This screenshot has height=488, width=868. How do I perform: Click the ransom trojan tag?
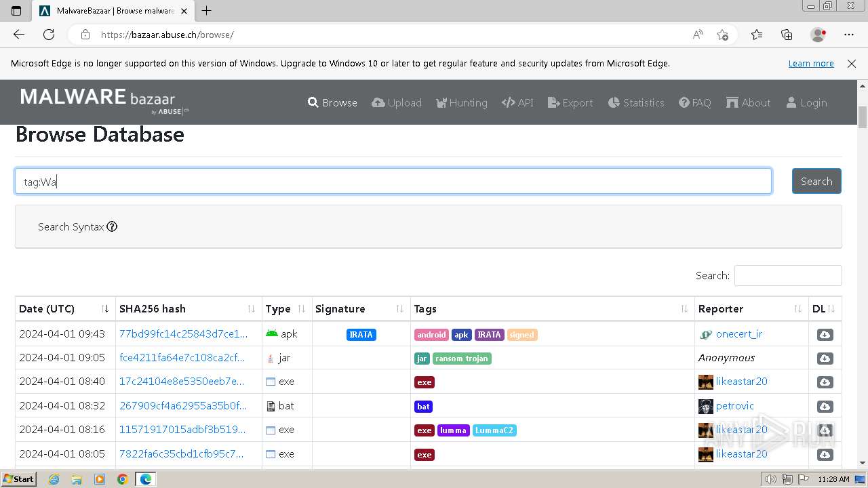coord(462,359)
